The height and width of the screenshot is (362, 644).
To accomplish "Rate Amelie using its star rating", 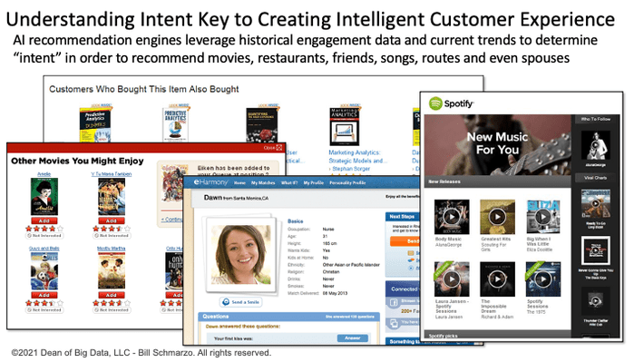I will coord(44,229).
